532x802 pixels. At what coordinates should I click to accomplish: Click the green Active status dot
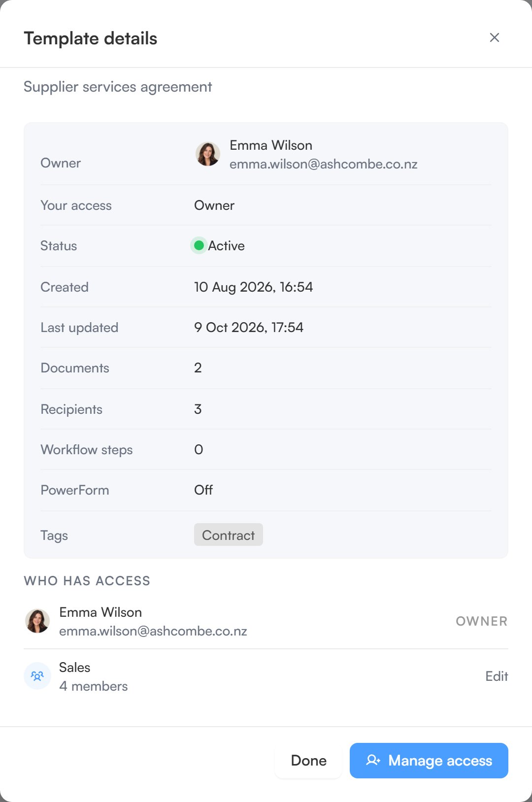point(199,245)
